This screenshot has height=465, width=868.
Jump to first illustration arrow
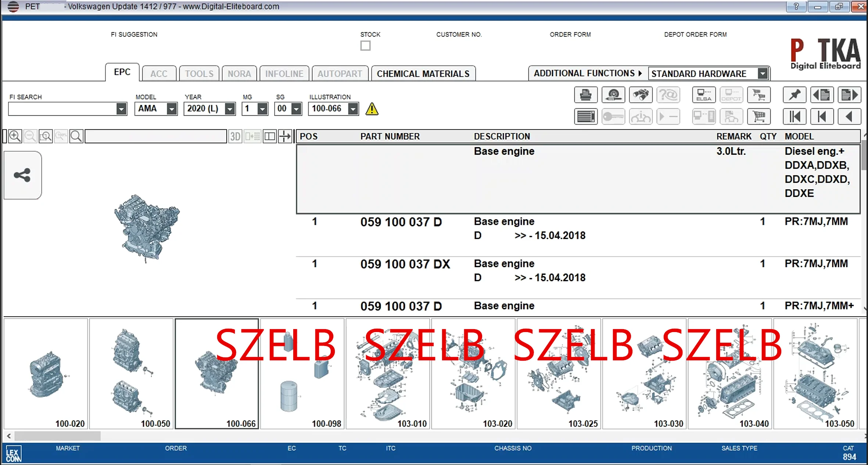point(794,117)
